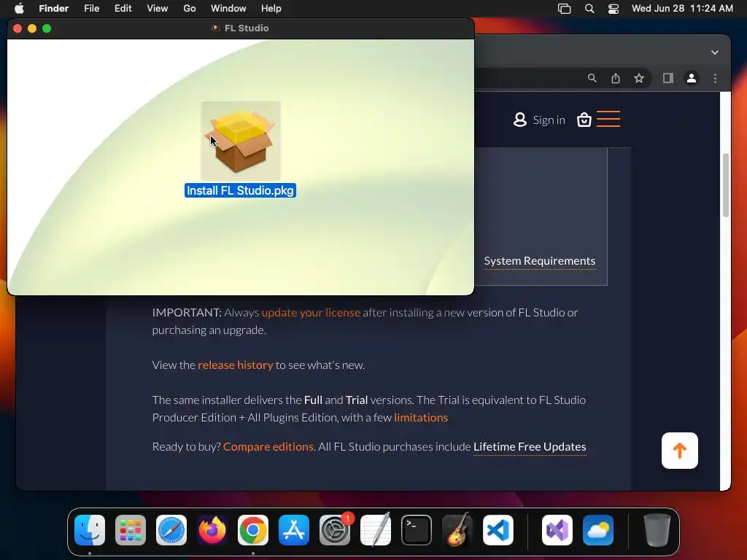
Task: Follow the update your license link
Action: click(311, 312)
